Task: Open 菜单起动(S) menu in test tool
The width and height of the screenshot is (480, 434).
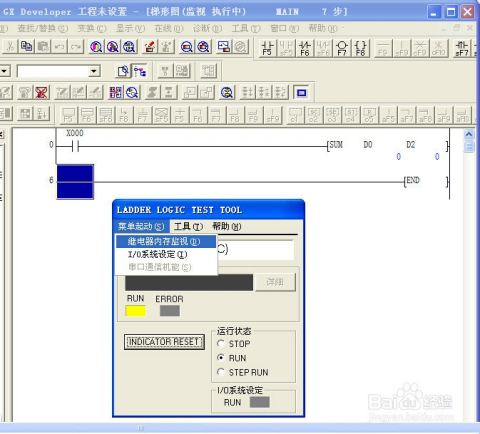Action: pyautogui.click(x=141, y=227)
